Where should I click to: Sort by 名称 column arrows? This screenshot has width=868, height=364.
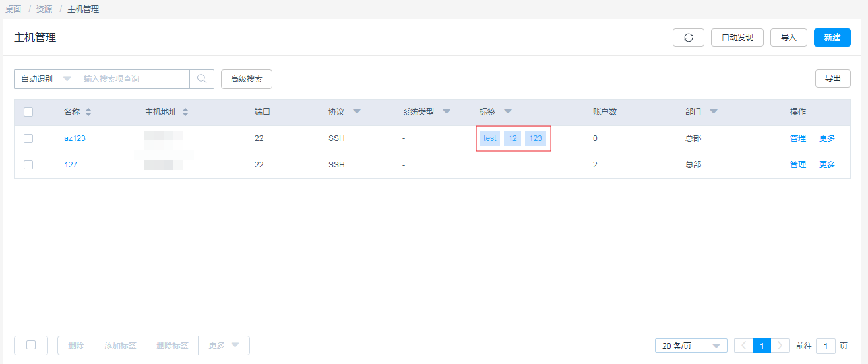88,112
